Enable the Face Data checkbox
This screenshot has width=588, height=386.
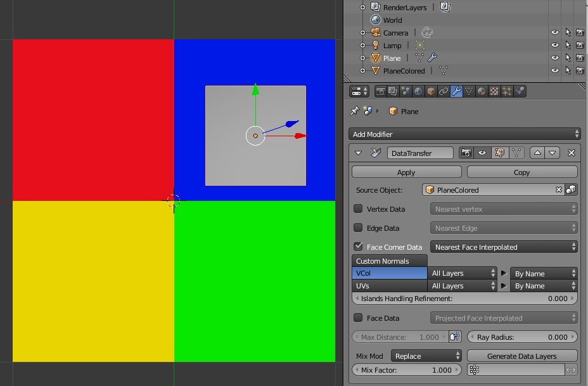tap(358, 318)
